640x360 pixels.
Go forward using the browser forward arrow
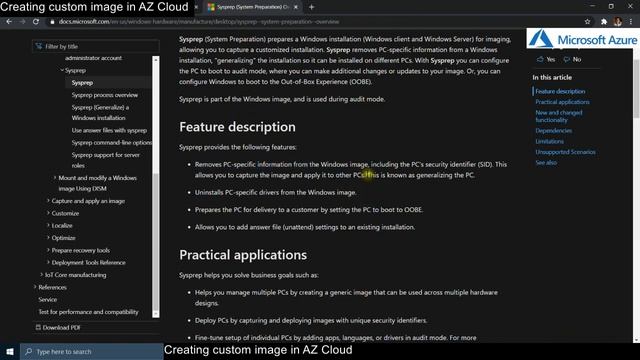(22, 22)
